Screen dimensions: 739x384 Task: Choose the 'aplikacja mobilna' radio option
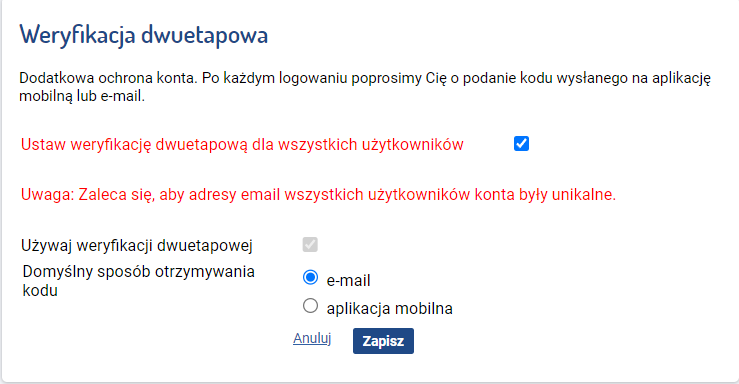point(310,305)
